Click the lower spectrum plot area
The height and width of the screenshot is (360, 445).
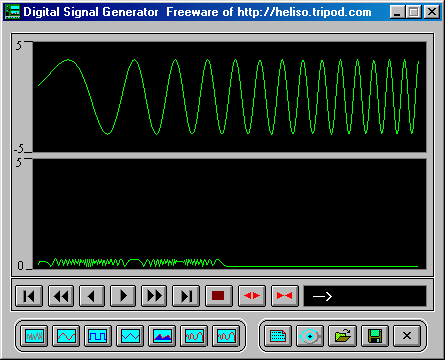click(229, 214)
